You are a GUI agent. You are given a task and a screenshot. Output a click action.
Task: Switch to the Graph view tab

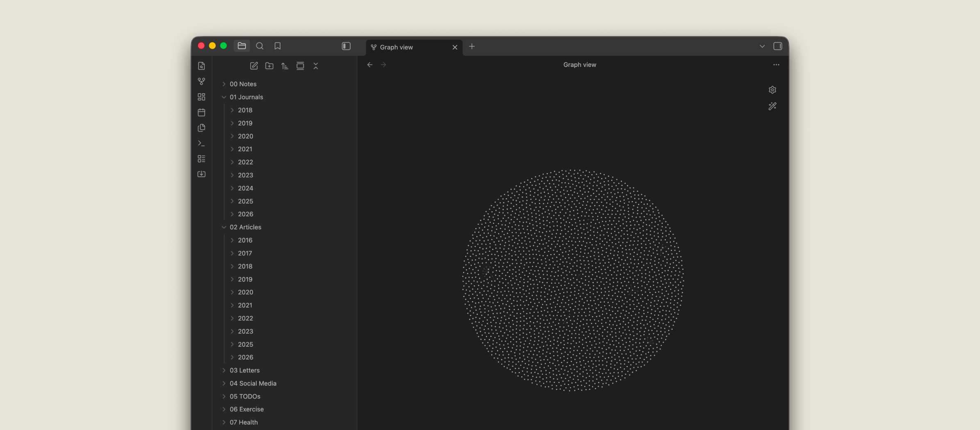pos(414,47)
